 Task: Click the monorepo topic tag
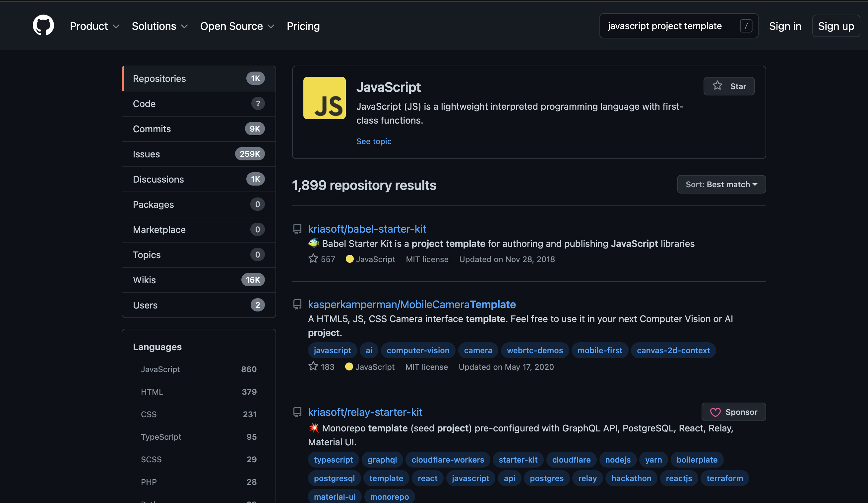(x=389, y=497)
